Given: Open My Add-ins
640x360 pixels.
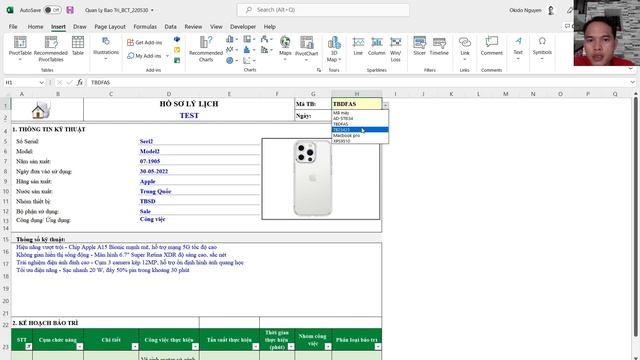Looking at the screenshot, I should pos(144,56).
